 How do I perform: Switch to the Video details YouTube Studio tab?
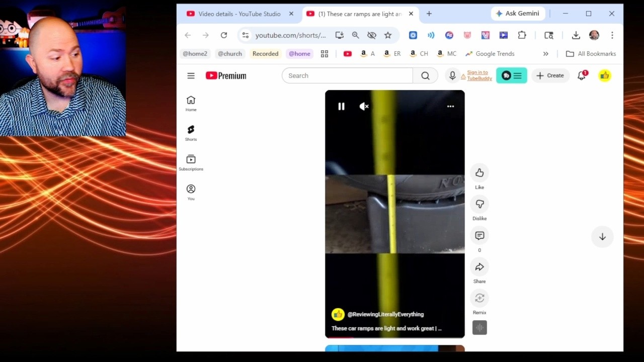click(x=236, y=14)
